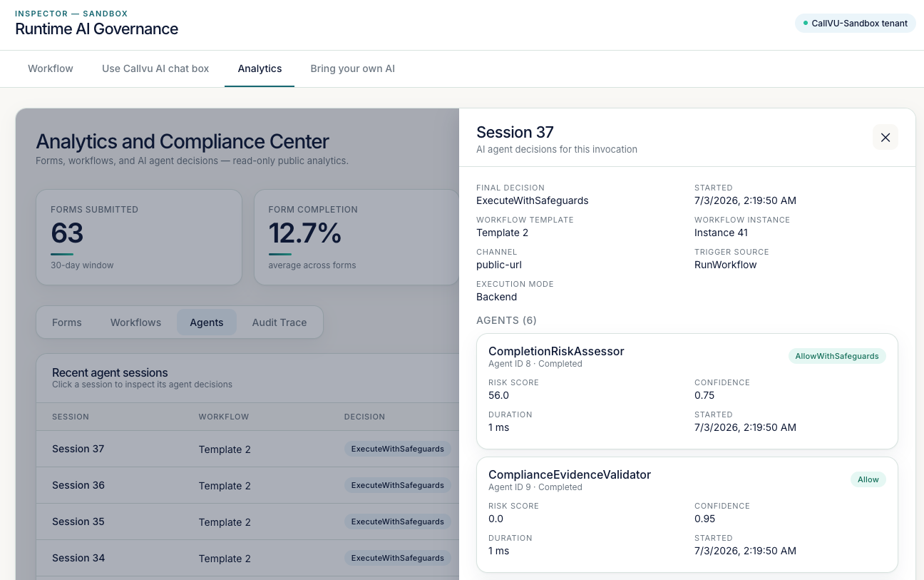Click the CallVU-Sandbox tenant badge
Viewport: 924px width, 580px height.
(856, 24)
